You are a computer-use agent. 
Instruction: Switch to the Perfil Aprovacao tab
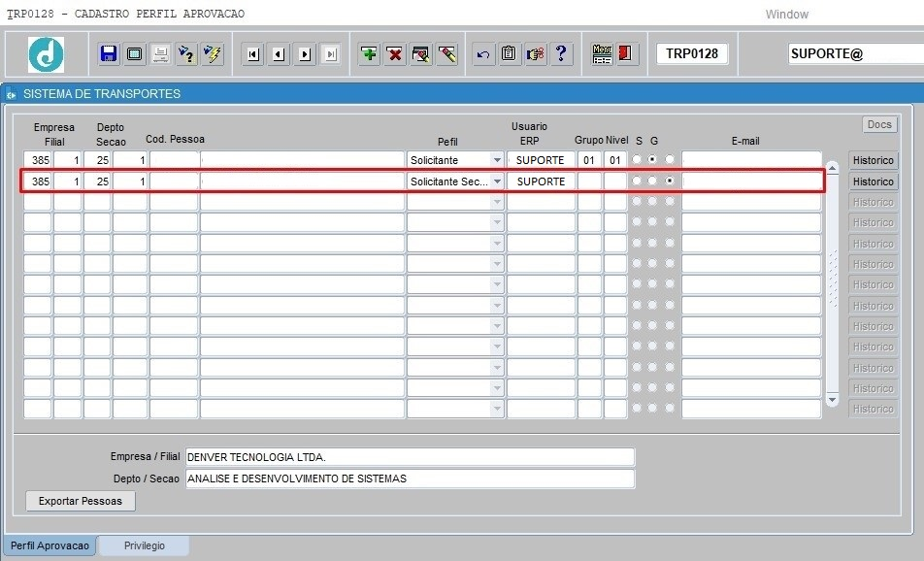(50, 545)
